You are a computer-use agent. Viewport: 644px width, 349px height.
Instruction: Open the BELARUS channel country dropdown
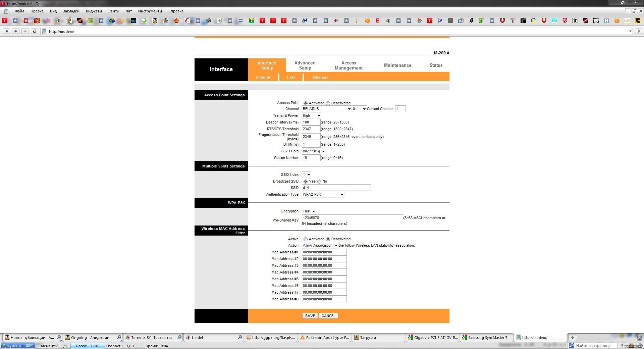coord(326,109)
